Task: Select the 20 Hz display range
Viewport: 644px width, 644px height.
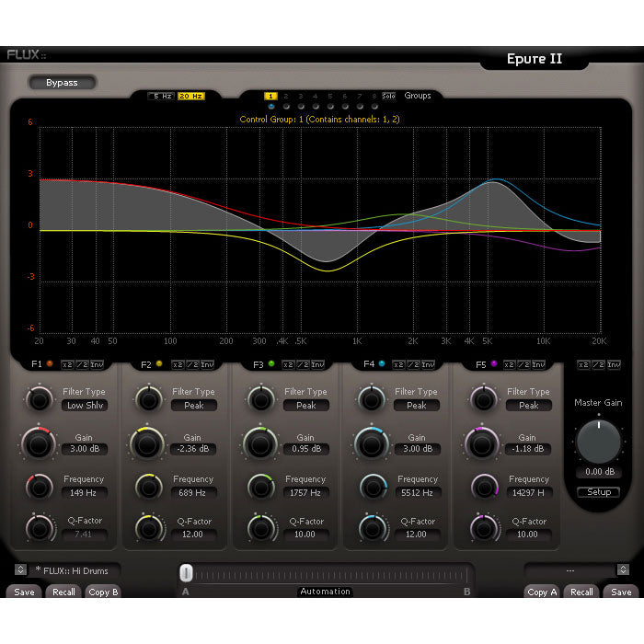Action: [x=191, y=96]
